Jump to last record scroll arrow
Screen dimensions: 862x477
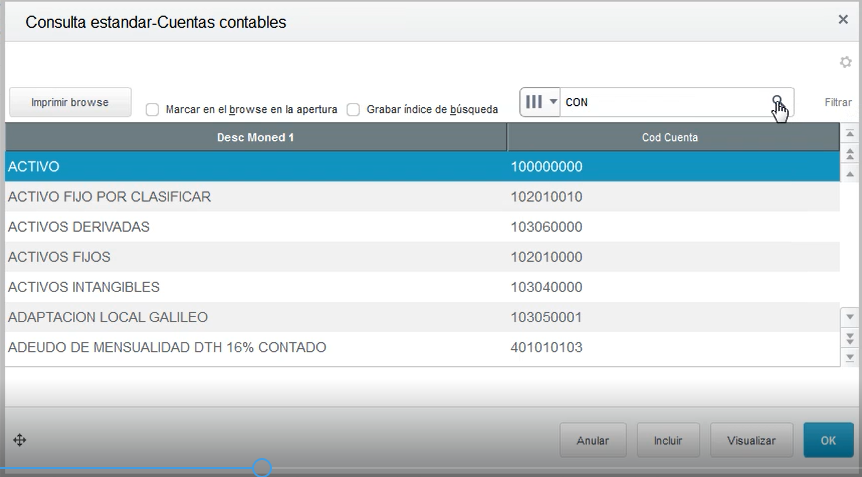tap(850, 358)
